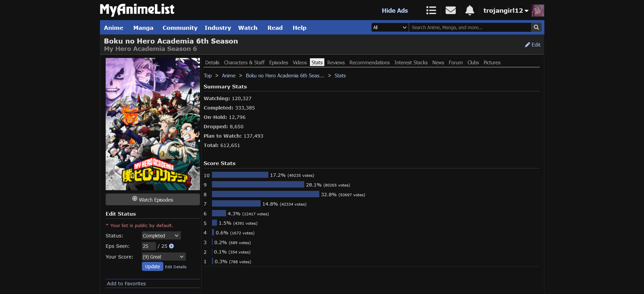Open notifications bell icon
This screenshot has width=644, height=294.
tap(470, 10)
